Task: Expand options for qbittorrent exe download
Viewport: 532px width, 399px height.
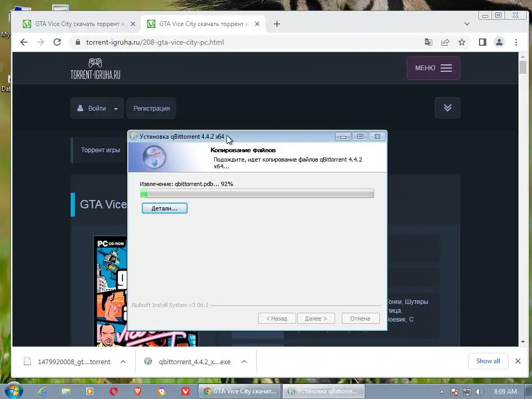Action: (244, 362)
